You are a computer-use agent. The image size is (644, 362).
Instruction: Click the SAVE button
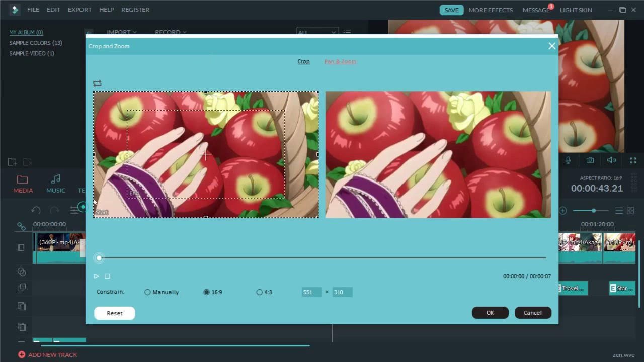tap(451, 10)
